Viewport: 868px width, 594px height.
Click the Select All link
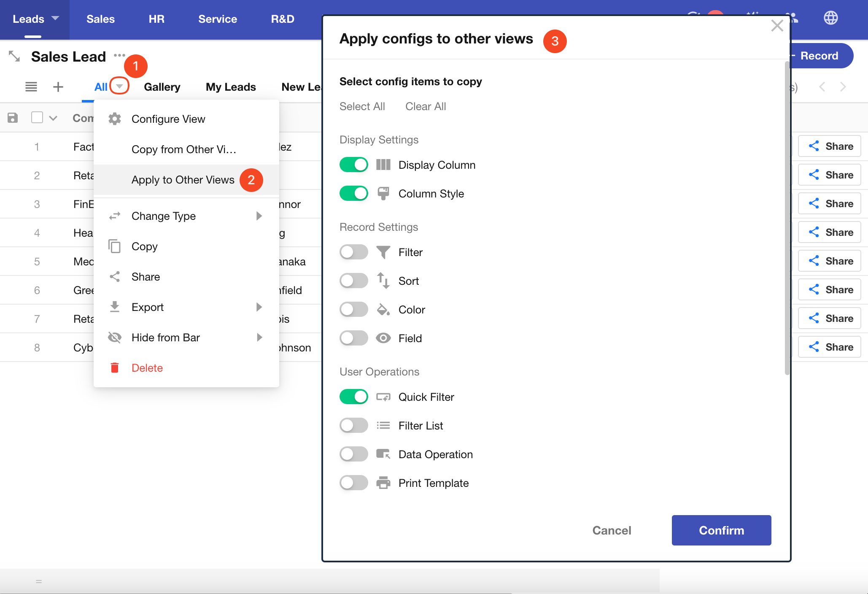tap(362, 106)
